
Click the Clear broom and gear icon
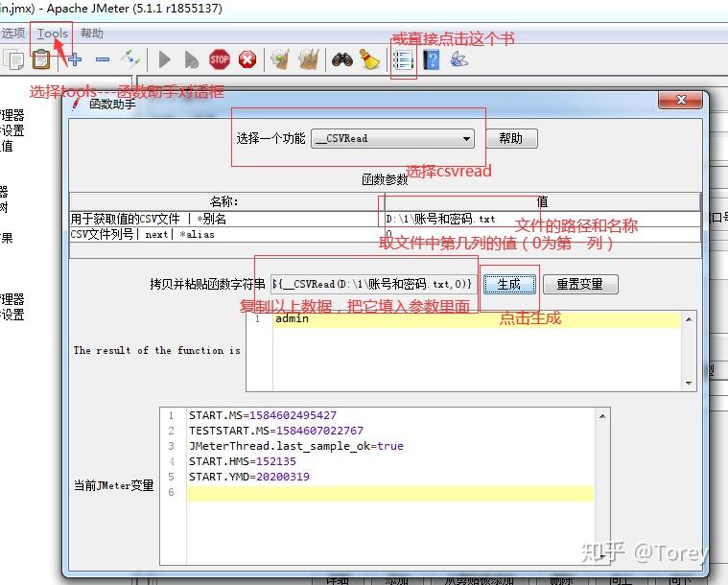pos(280,59)
